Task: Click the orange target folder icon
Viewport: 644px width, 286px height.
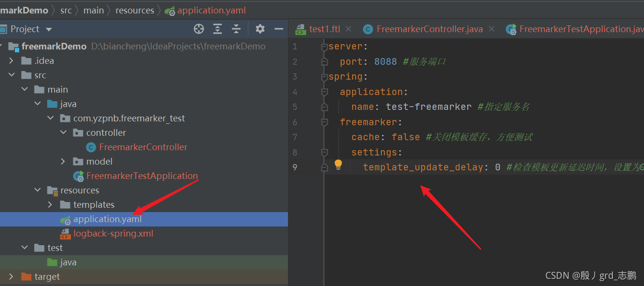Action: 26,277
